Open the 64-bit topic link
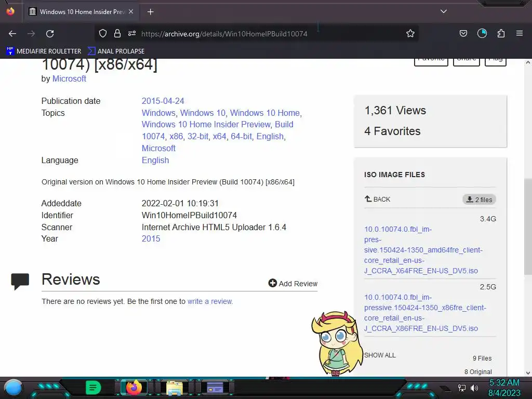The width and height of the screenshot is (532, 399). [241, 136]
